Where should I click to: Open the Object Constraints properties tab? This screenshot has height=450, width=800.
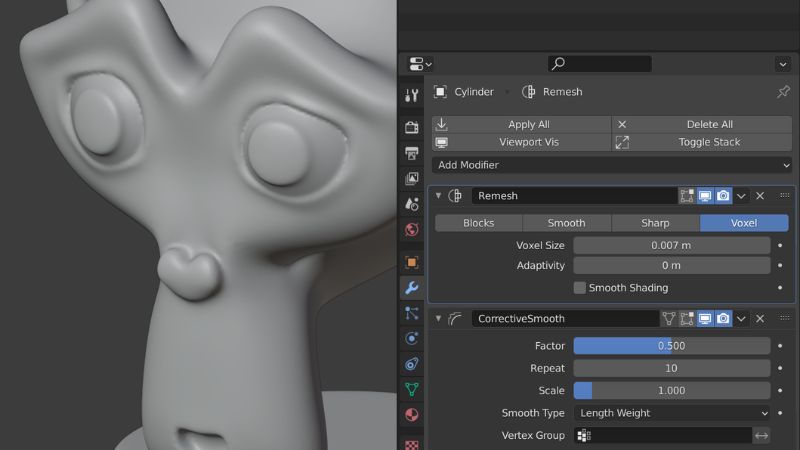pyautogui.click(x=412, y=364)
